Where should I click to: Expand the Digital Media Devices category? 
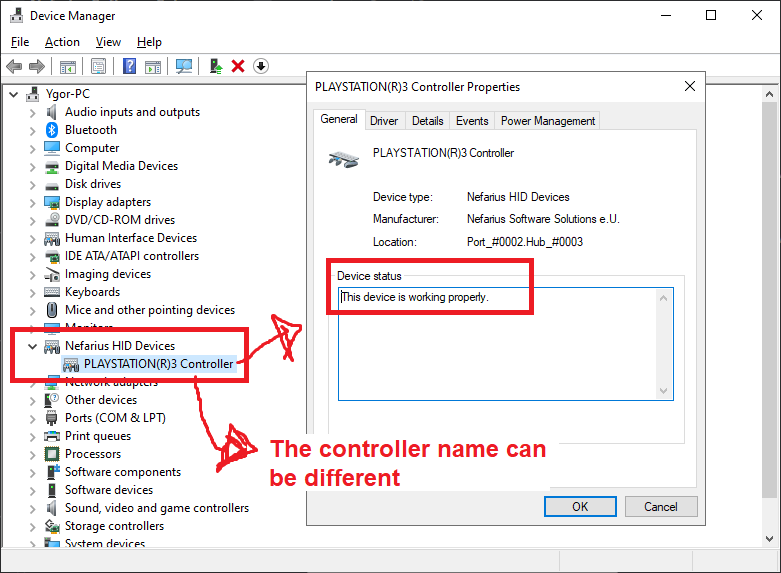[x=32, y=167]
